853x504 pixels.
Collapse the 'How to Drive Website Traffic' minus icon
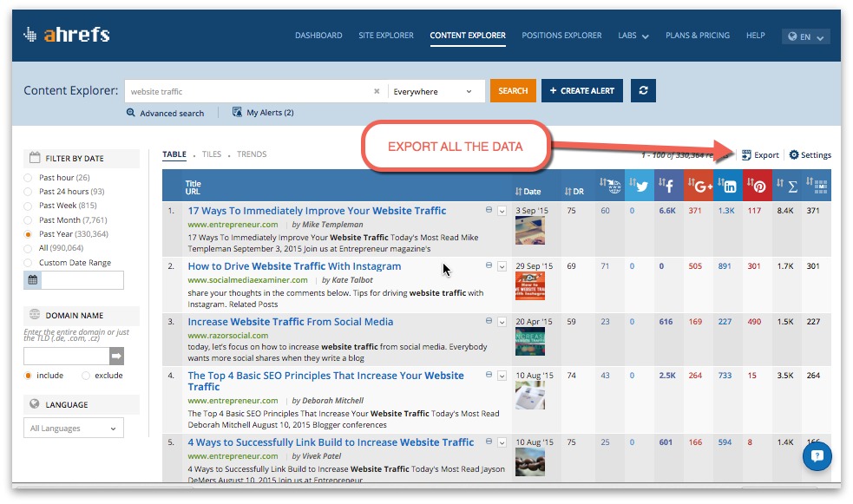tap(489, 265)
